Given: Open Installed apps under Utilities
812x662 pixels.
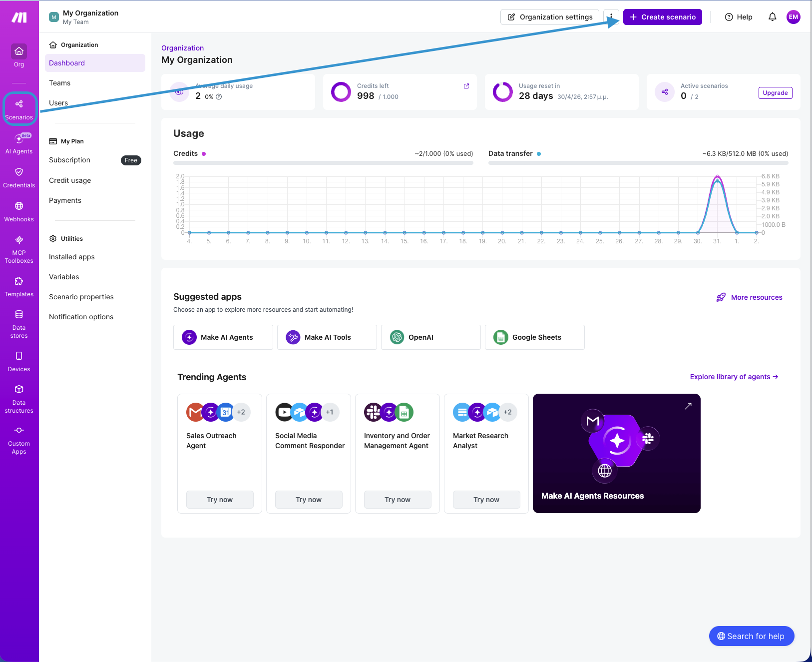Looking at the screenshot, I should [72, 257].
